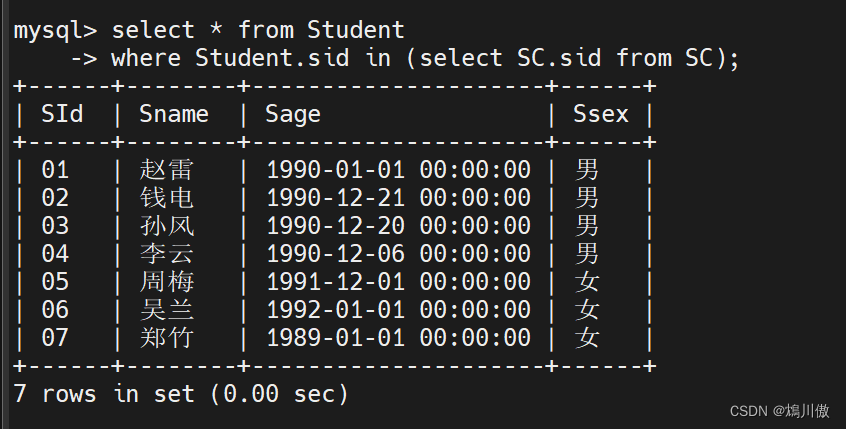Screen dimensions: 846x429
Task: Click the 'select * from Student' text
Action: pyautogui.click(x=258, y=30)
